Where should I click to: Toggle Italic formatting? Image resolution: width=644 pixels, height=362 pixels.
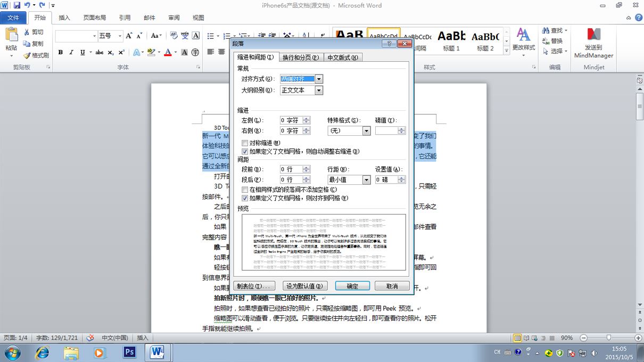pos(72,52)
